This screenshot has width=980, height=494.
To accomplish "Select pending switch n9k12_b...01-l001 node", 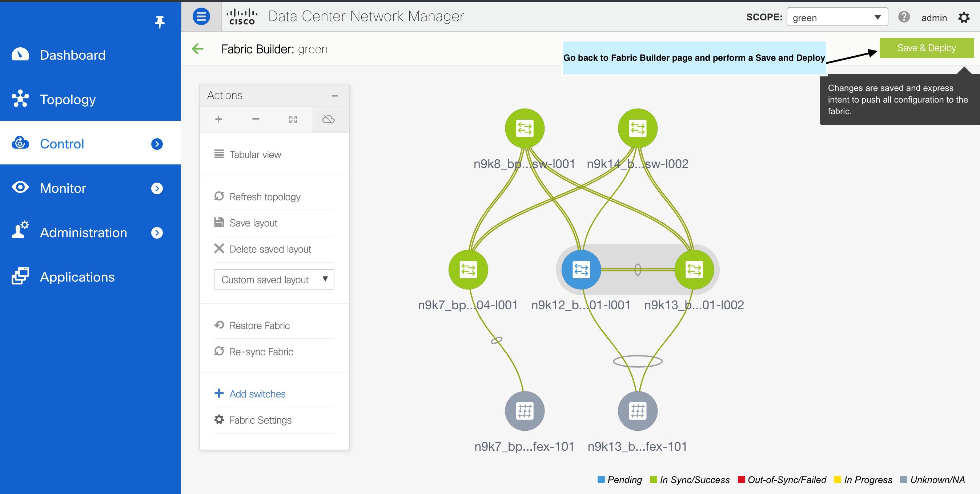I will tap(581, 270).
